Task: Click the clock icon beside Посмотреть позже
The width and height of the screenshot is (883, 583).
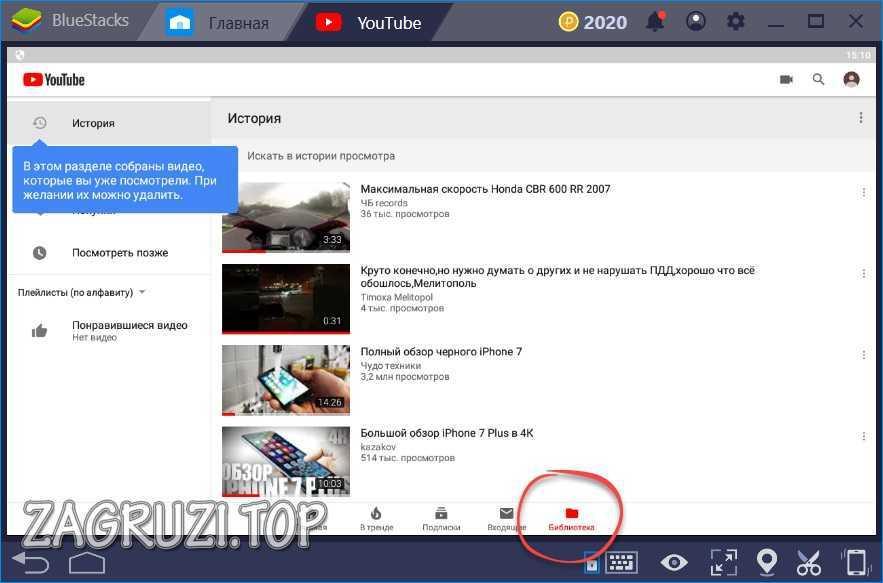Action: pyautogui.click(x=39, y=253)
